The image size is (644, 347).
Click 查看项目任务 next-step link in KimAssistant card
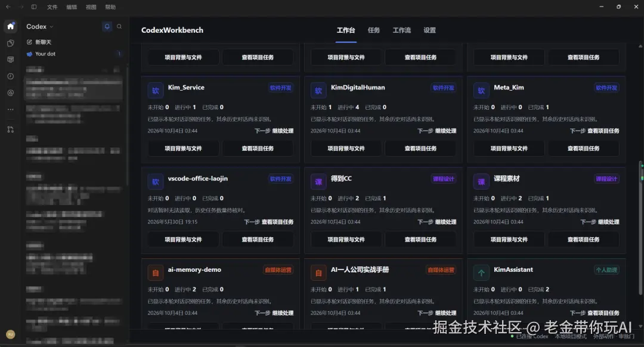pos(603,313)
